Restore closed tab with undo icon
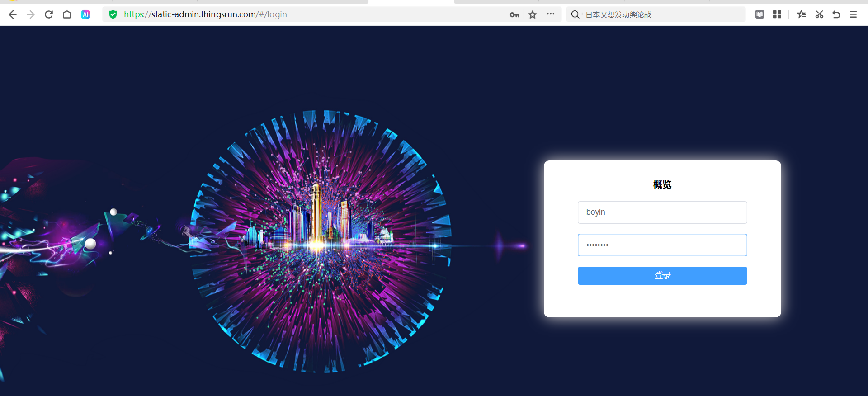 [836, 14]
